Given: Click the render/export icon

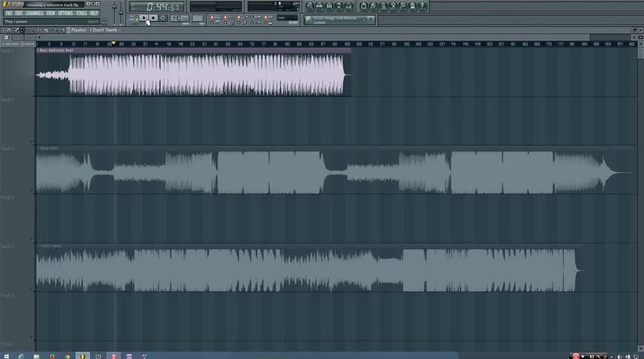Looking at the screenshot, I should pyautogui.click(x=383, y=6).
